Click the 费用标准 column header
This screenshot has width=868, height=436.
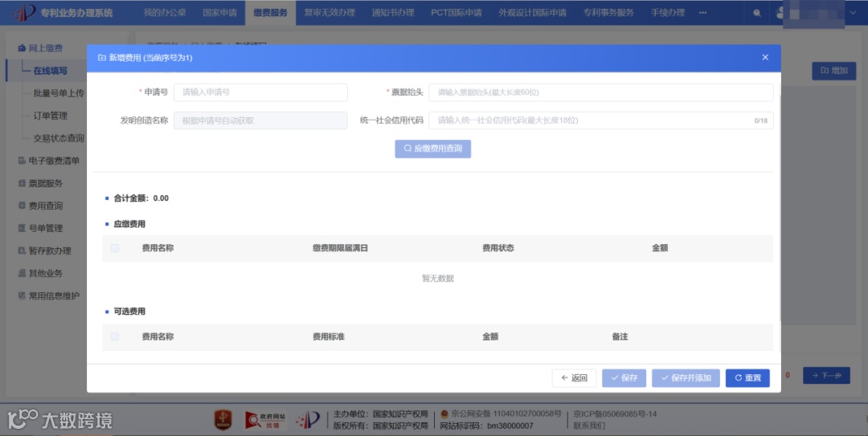(x=328, y=336)
